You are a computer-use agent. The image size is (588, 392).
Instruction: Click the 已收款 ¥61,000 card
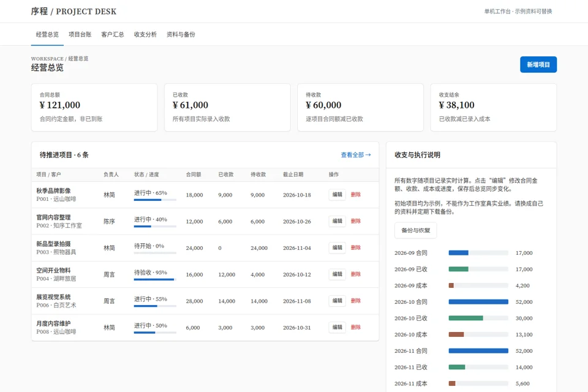pyautogui.click(x=227, y=107)
